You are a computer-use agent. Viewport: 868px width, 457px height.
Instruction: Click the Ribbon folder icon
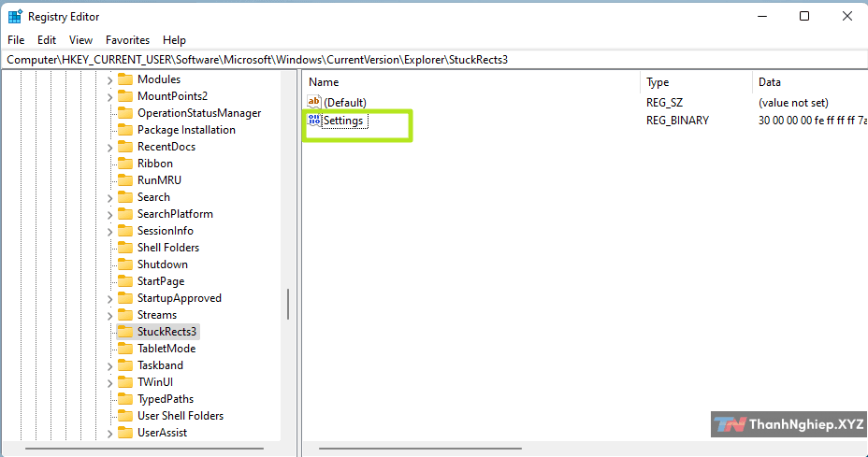point(125,164)
